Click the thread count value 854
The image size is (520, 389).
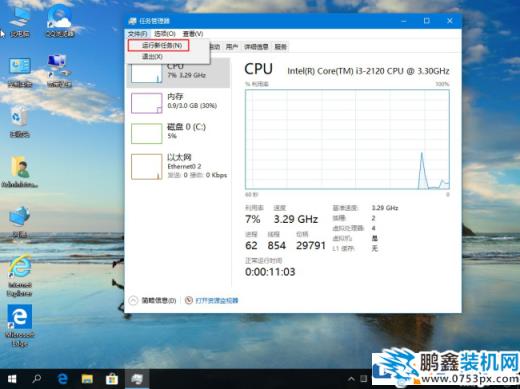tap(277, 246)
